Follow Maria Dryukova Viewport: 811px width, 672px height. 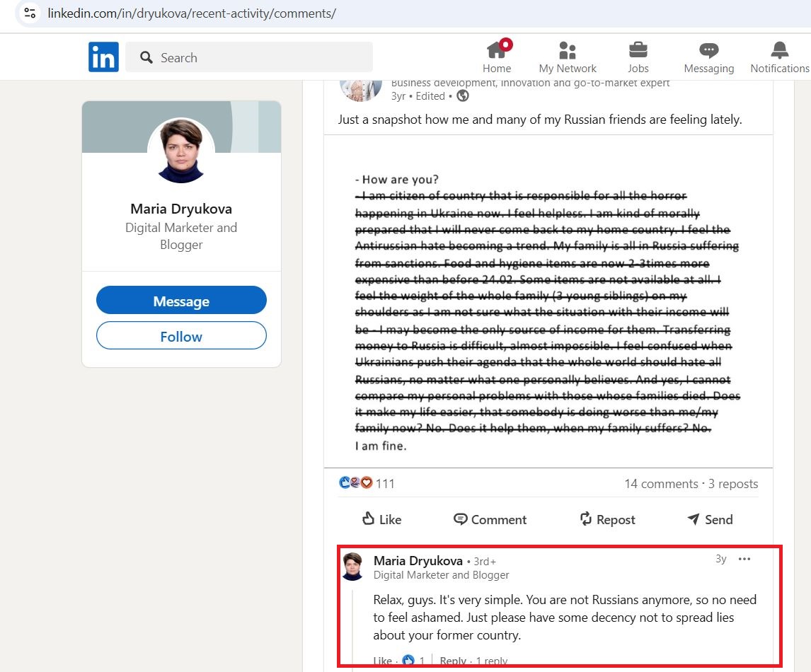pyautogui.click(x=181, y=336)
